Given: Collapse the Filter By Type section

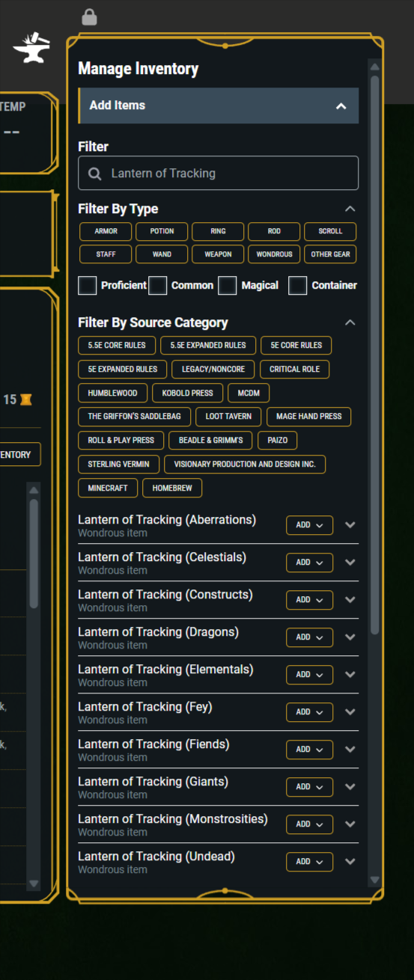Looking at the screenshot, I should click(x=350, y=209).
